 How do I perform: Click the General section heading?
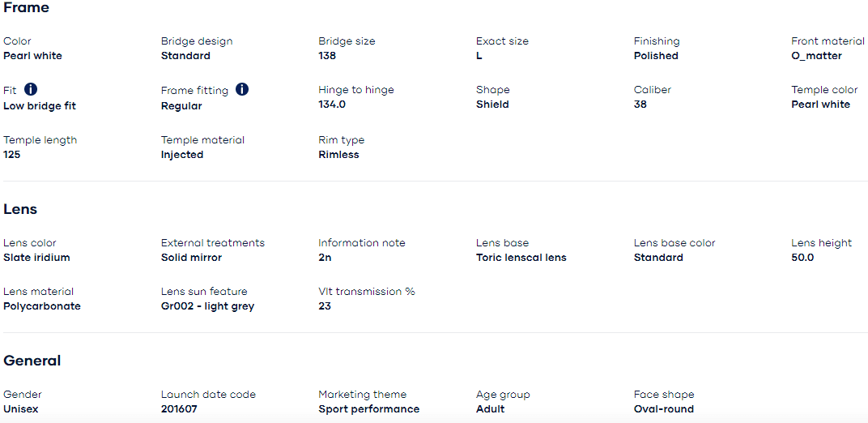point(32,361)
